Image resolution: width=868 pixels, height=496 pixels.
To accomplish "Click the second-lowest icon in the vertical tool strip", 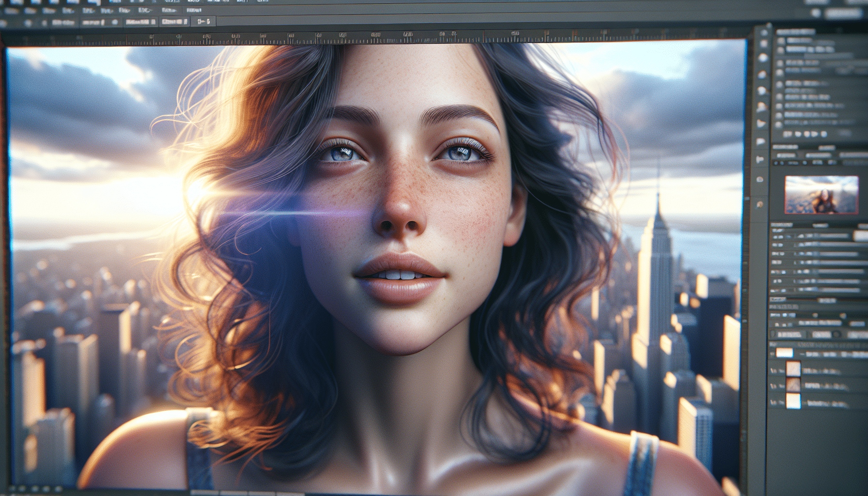I will (x=759, y=180).
